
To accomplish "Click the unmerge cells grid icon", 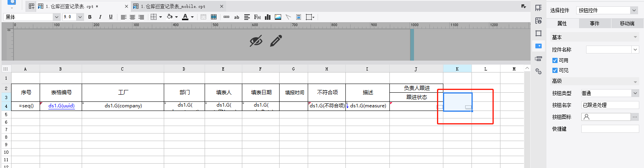I will pos(214,17).
